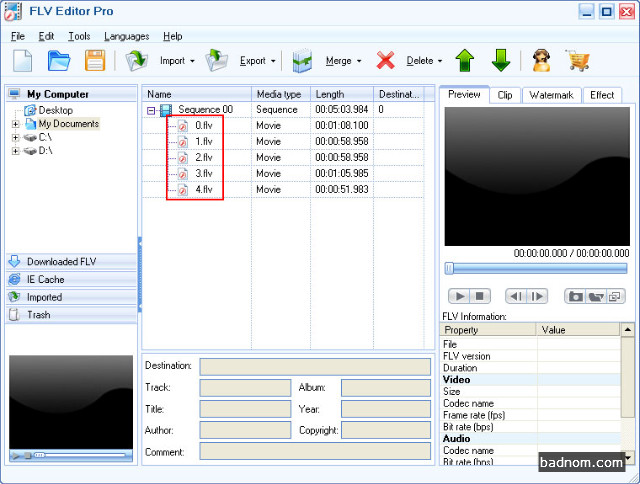Open the IE Cache panel
This screenshot has width=640, height=484.
[71, 280]
